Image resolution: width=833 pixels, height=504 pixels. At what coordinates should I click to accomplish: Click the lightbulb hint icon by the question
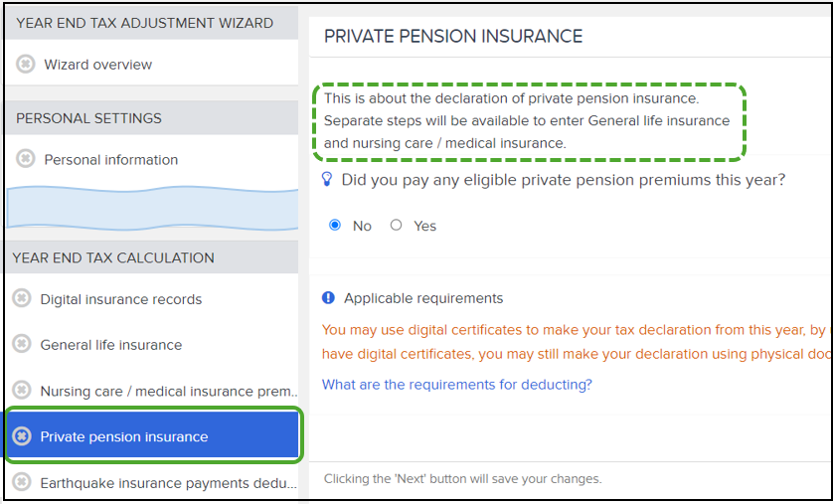click(x=327, y=179)
